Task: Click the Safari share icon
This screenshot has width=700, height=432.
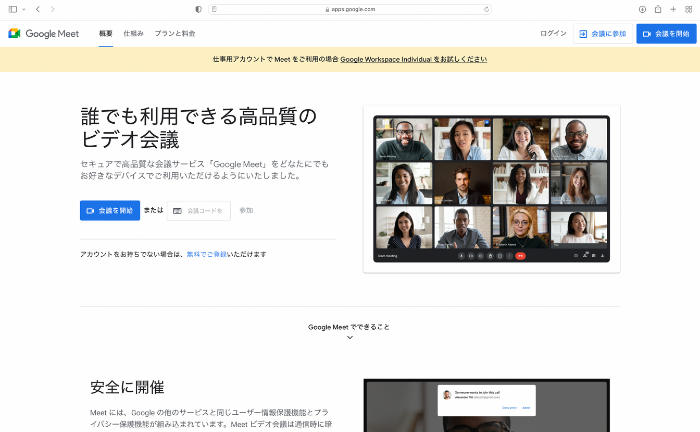Action: point(658,9)
